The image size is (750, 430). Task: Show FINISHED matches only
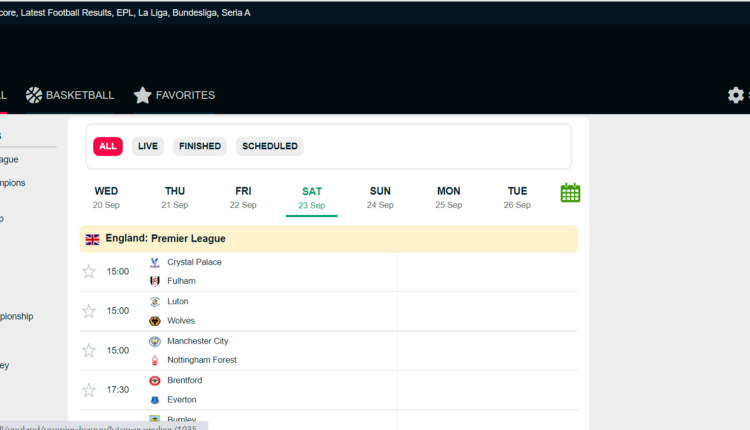pos(200,146)
